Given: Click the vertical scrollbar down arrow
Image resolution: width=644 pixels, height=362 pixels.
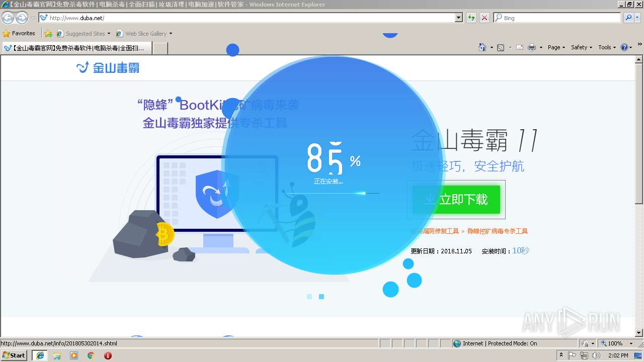Looking at the screenshot, I should [639, 332].
